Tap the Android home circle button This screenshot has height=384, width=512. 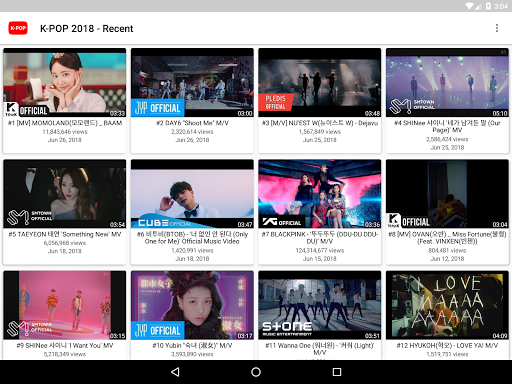click(x=256, y=372)
